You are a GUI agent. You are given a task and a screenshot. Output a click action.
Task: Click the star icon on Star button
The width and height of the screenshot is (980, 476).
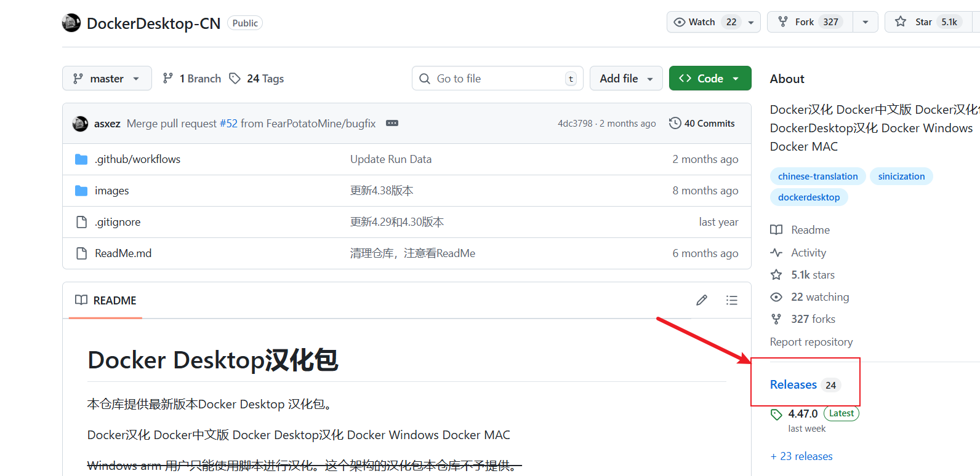901,22
